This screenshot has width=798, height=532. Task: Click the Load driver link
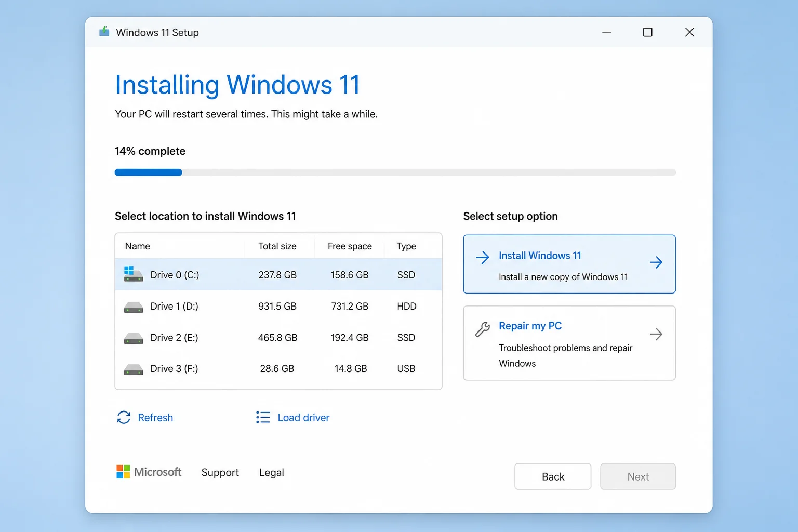[303, 418]
